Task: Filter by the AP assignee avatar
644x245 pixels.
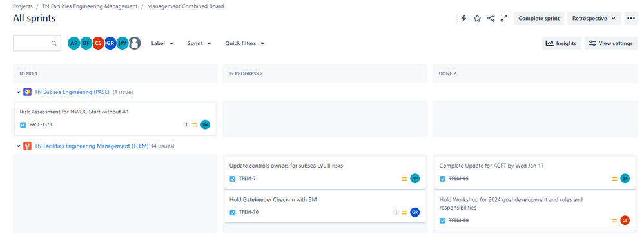Action: point(74,43)
